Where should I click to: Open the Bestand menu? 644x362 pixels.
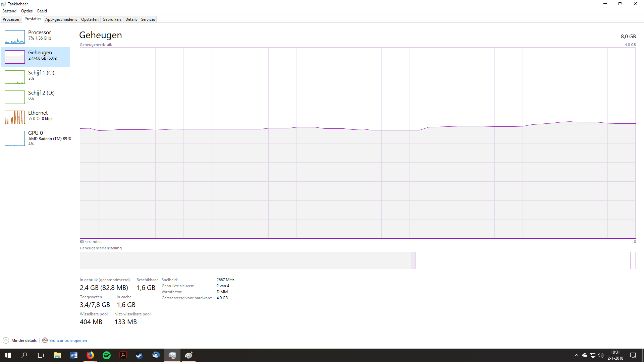click(9, 11)
